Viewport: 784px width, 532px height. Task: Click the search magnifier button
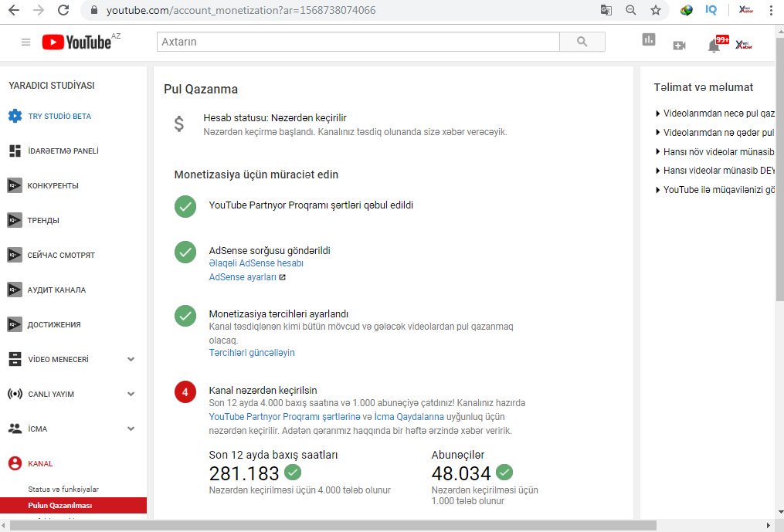[x=582, y=42]
